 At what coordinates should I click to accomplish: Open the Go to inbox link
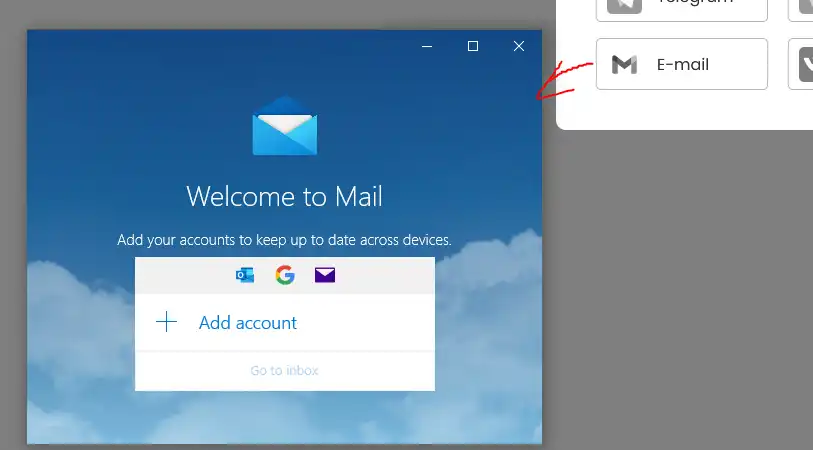pyautogui.click(x=284, y=371)
